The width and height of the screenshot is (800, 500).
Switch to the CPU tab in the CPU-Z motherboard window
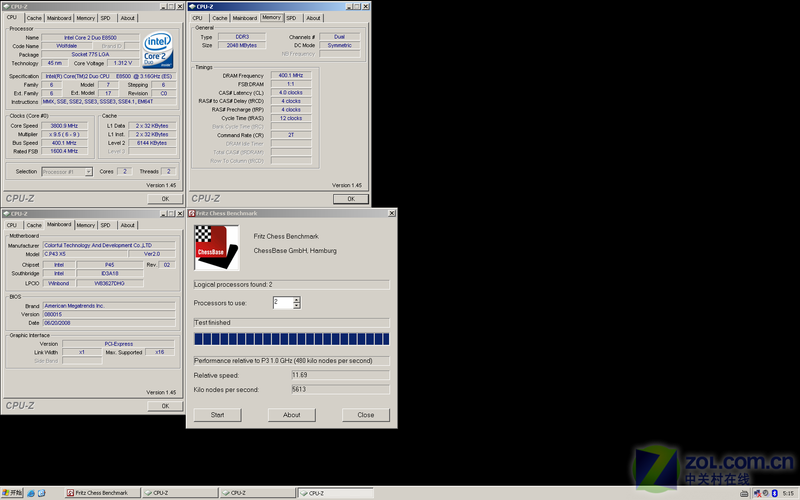pos(12,225)
